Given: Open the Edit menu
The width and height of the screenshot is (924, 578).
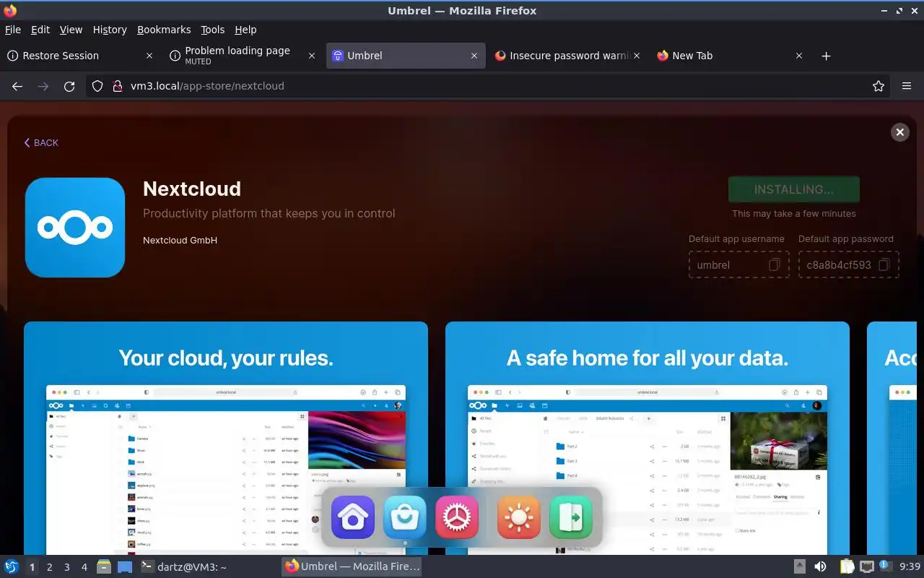Looking at the screenshot, I should [40, 30].
